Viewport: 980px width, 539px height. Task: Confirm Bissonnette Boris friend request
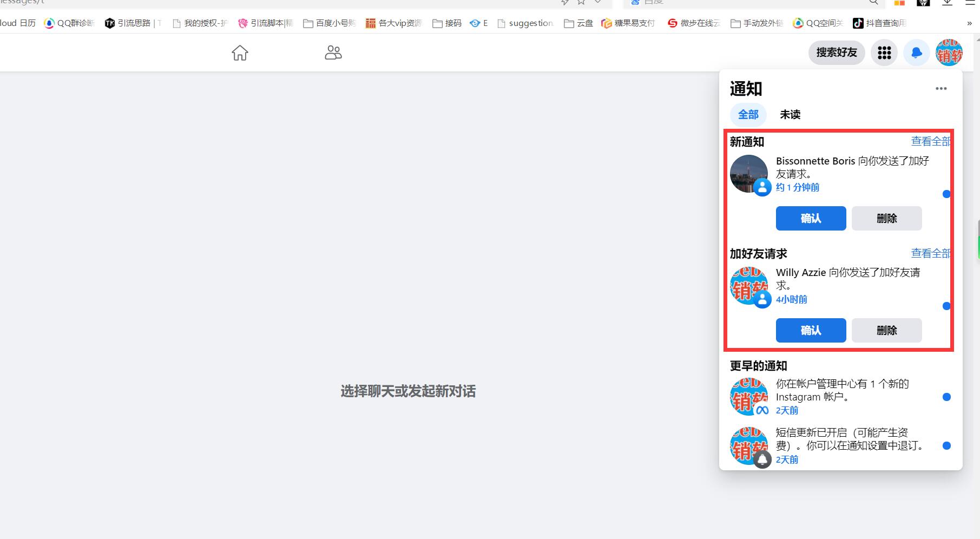click(811, 218)
